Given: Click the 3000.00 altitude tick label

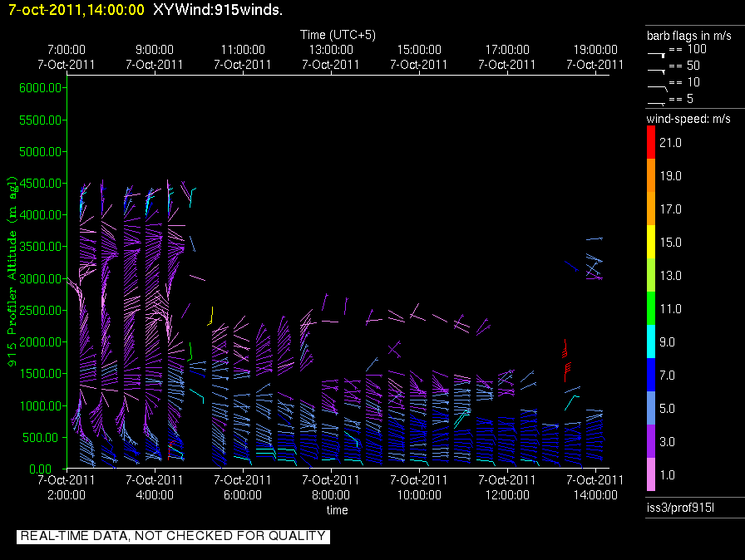Looking at the screenshot, I should 41,278.
